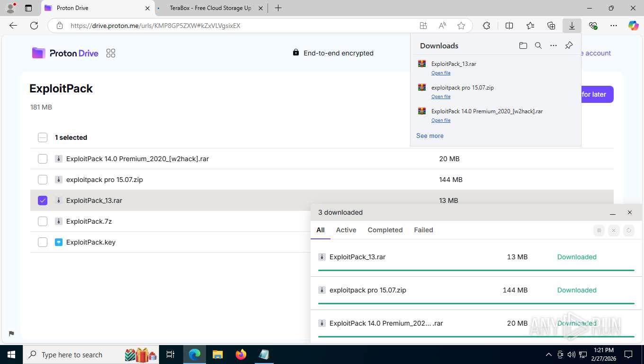Click the report abuse flag icon

click(11, 333)
